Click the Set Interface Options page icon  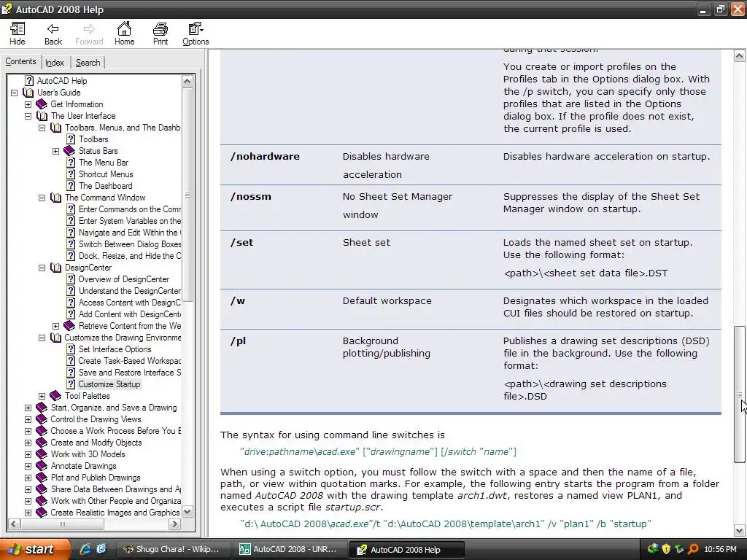[x=71, y=349]
